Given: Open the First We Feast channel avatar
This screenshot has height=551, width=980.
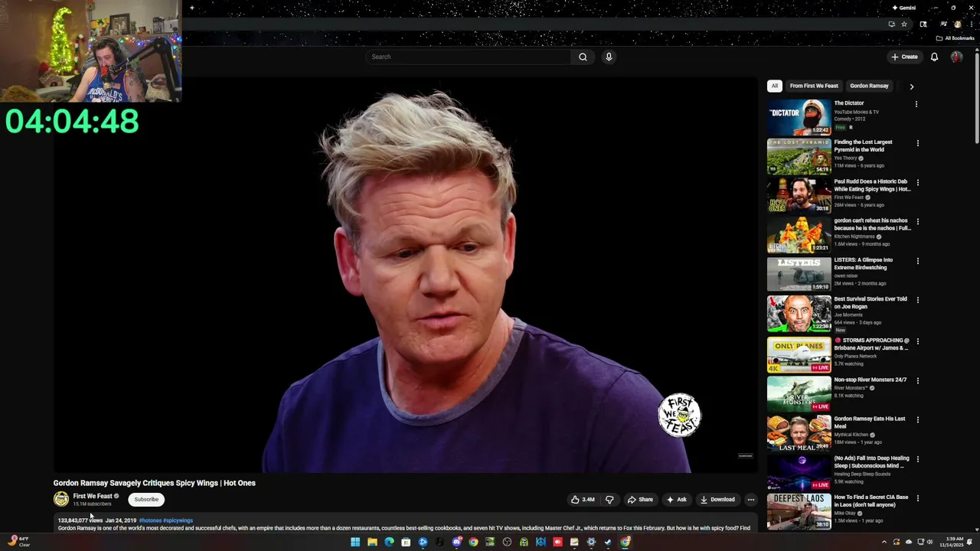Looking at the screenshot, I should (61, 499).
